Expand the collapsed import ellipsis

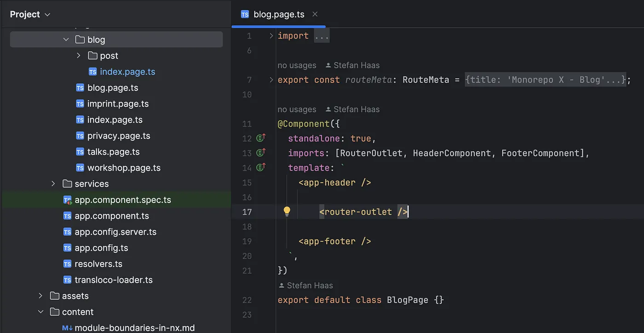click(322, 36)
